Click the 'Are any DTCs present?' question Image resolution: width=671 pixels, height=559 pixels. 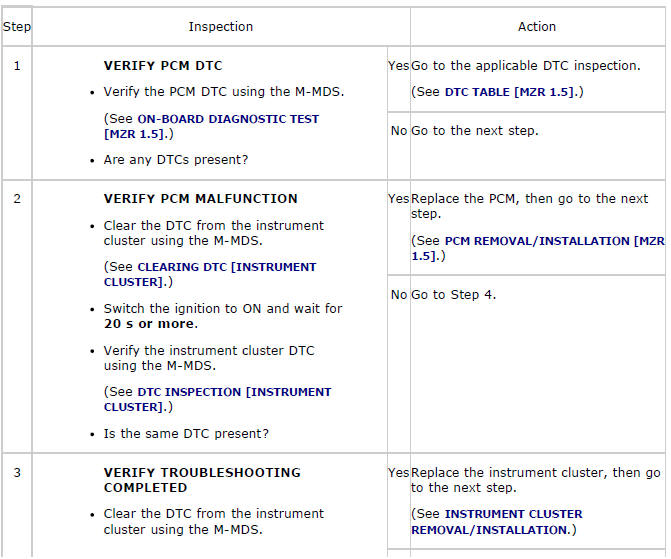pos(176,160)
